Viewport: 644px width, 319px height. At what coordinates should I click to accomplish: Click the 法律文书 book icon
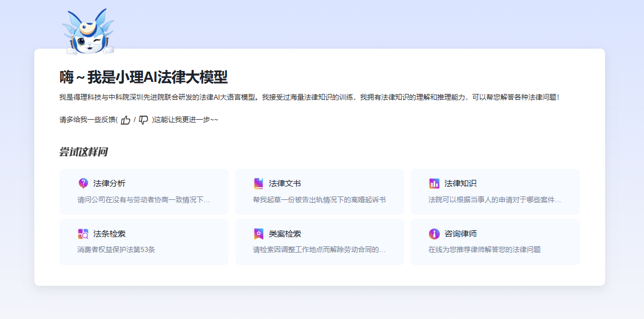259,183
